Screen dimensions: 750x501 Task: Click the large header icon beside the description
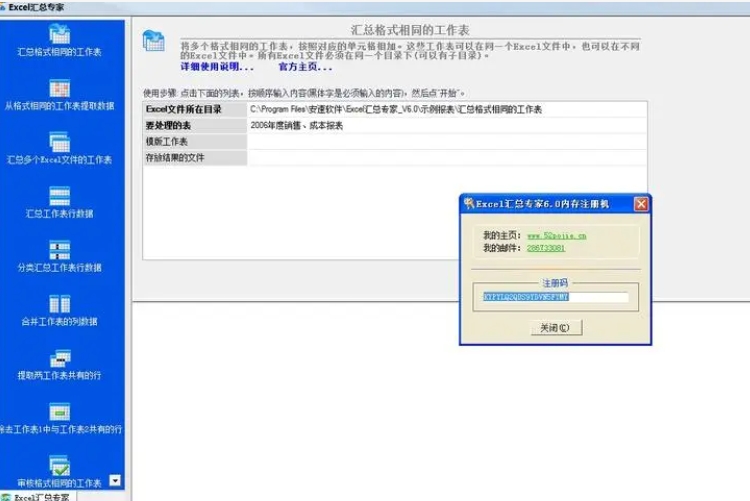click(154, 41)
